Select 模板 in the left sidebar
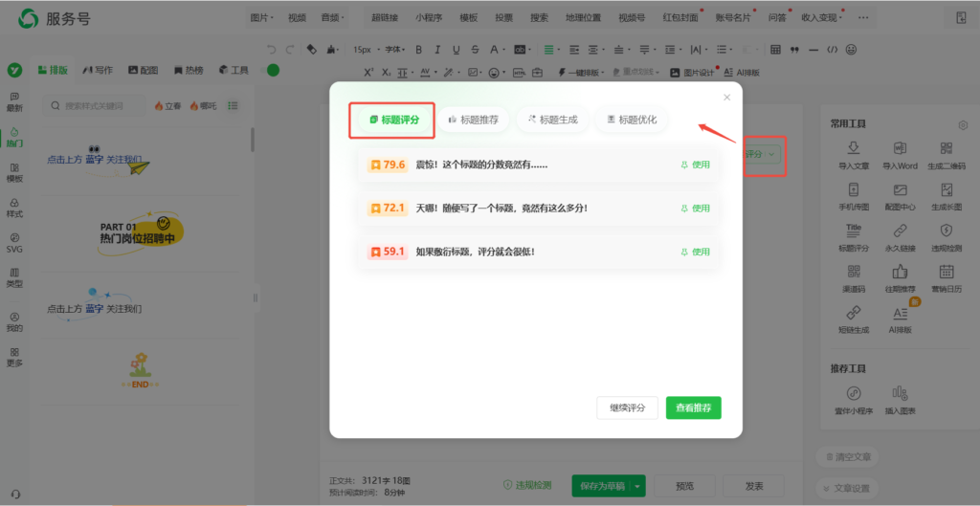980x506 pixels. pos(14,172)
